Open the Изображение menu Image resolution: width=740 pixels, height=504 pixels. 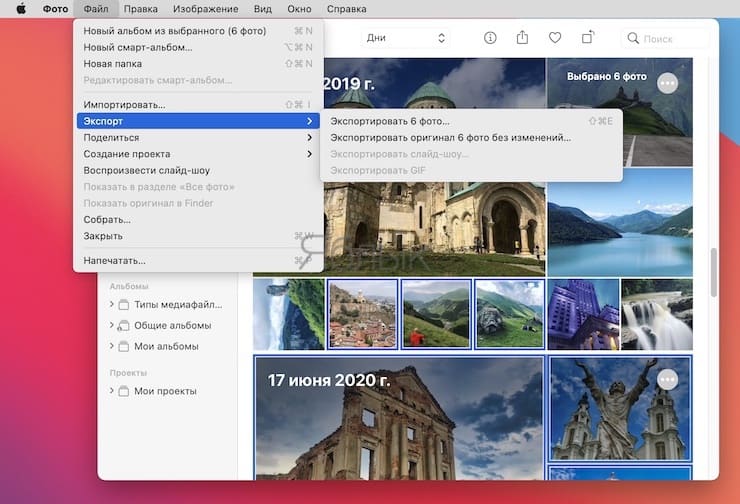pyautogui.click(x=205, y=8)
